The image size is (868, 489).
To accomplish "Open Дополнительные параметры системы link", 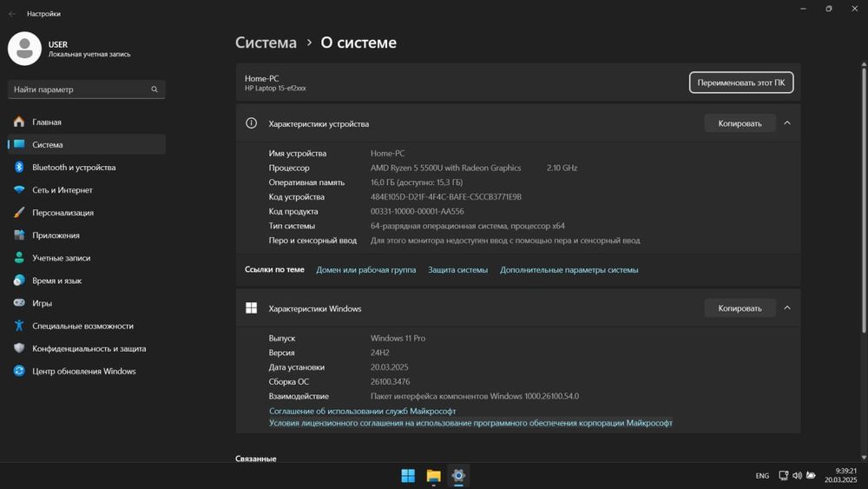I will pos(569,270).
